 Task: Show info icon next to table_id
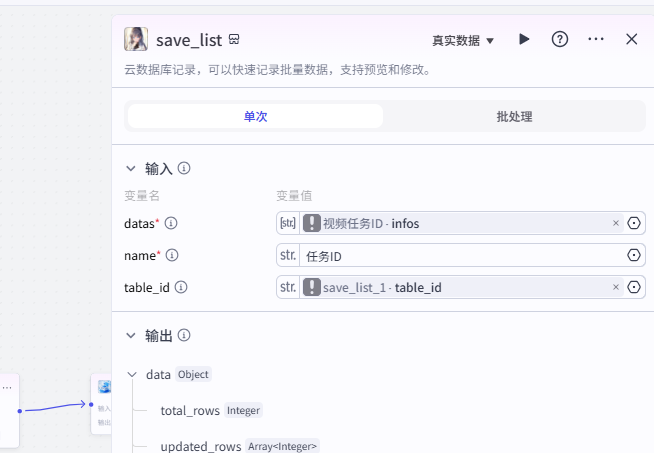(x=181, y=287)
